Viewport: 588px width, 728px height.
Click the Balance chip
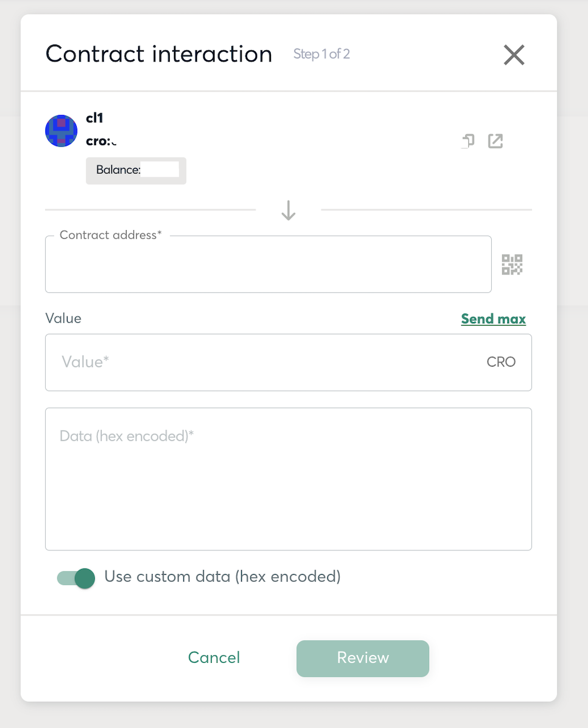tap(136, 170)
